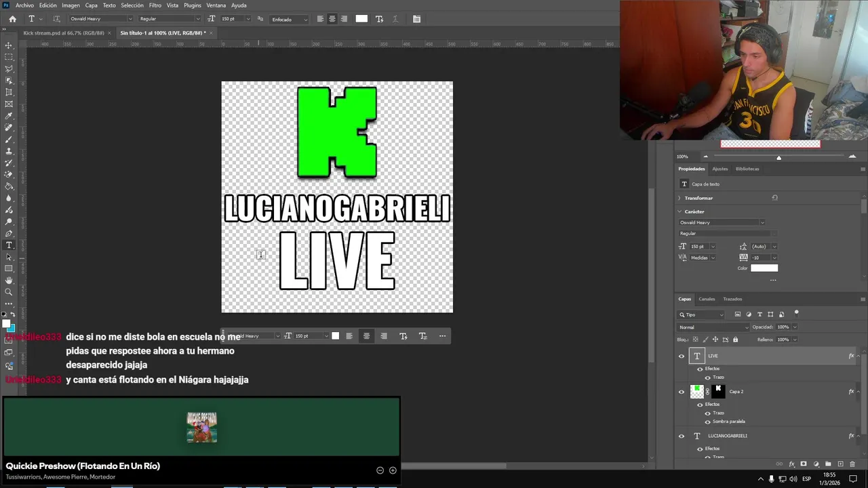Hide the Capa 2 layer

[682, 391]
